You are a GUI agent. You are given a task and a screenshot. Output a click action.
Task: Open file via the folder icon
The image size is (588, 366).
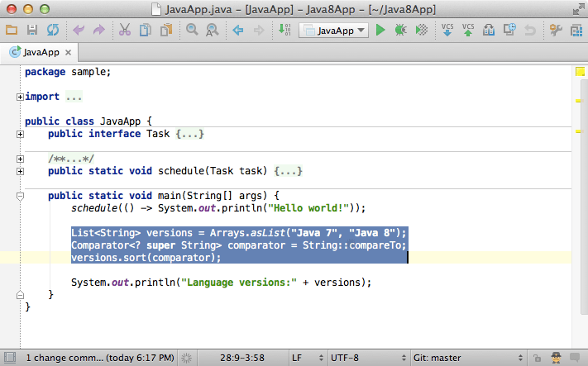(x=12, y=30)
